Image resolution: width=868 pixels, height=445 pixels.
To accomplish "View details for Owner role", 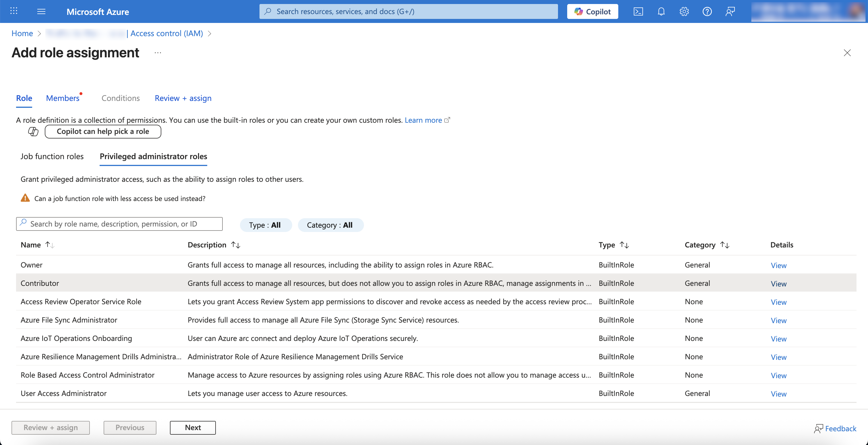I will 778,265.
